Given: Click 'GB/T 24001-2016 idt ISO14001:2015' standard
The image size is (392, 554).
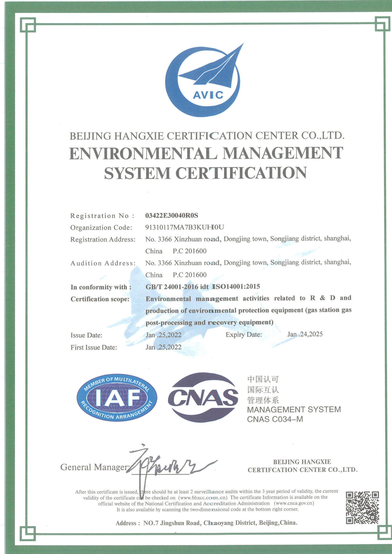Looking at the screenshot, I should 203,287.
